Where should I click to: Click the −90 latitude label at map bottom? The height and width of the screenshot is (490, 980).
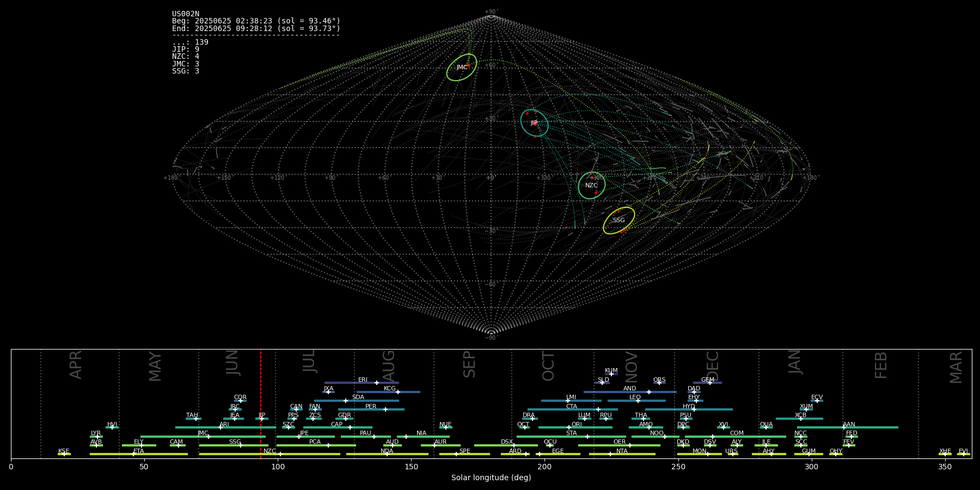(x=491, y=338)
